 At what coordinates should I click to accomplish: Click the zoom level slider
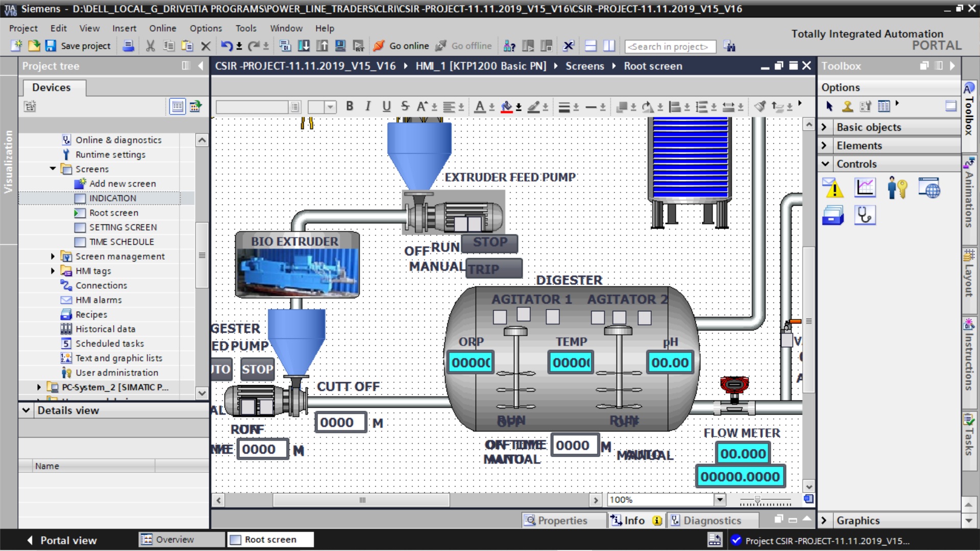[757, 500]
